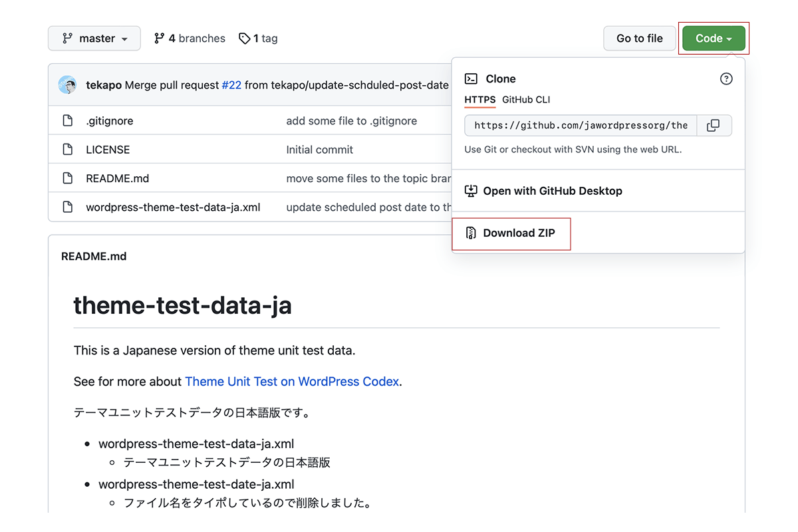The image size is (798, 532).
Task: Click 'Use Git or checkout with SVN' text
Action: 573,150
